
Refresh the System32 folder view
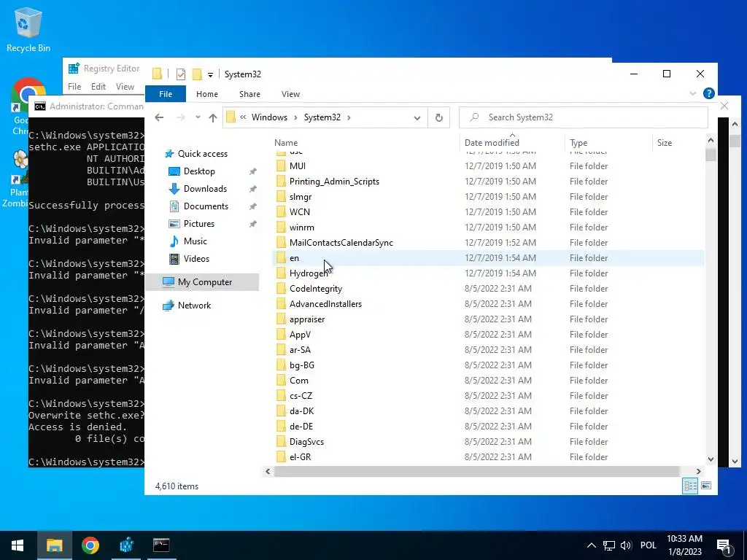tap(438, 117)
